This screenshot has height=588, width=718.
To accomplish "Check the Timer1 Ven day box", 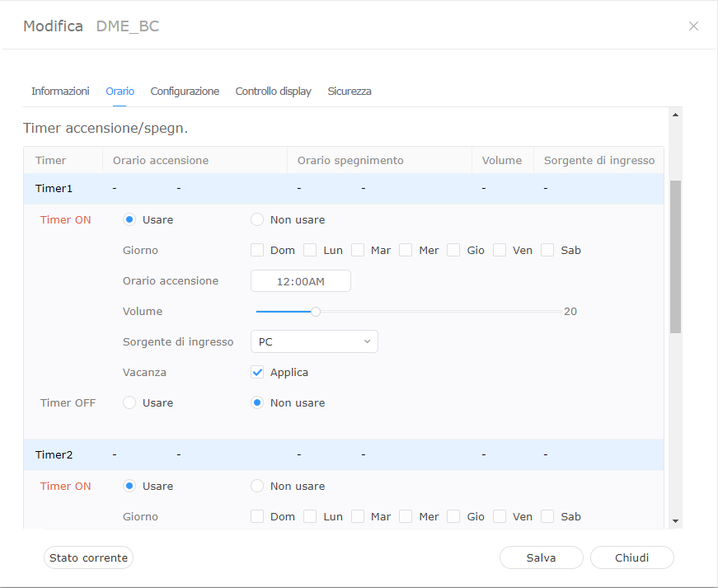I will point(500,250).
